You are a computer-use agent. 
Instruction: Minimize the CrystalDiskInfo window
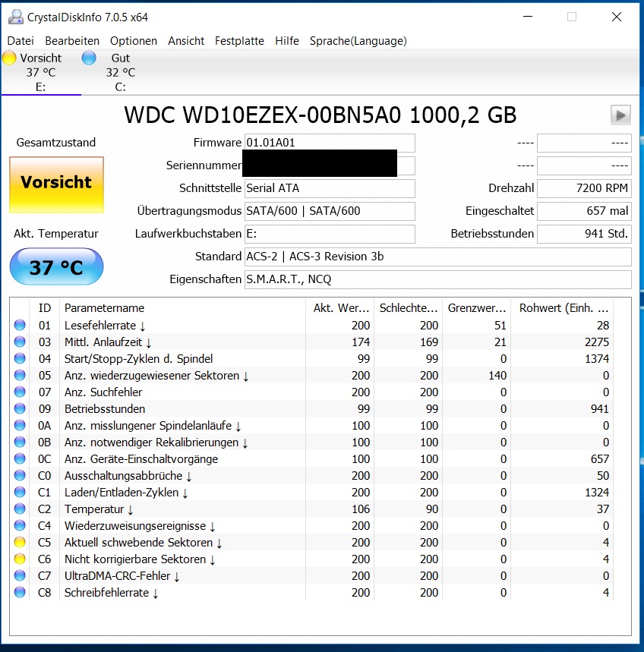(x=528, y=17)
